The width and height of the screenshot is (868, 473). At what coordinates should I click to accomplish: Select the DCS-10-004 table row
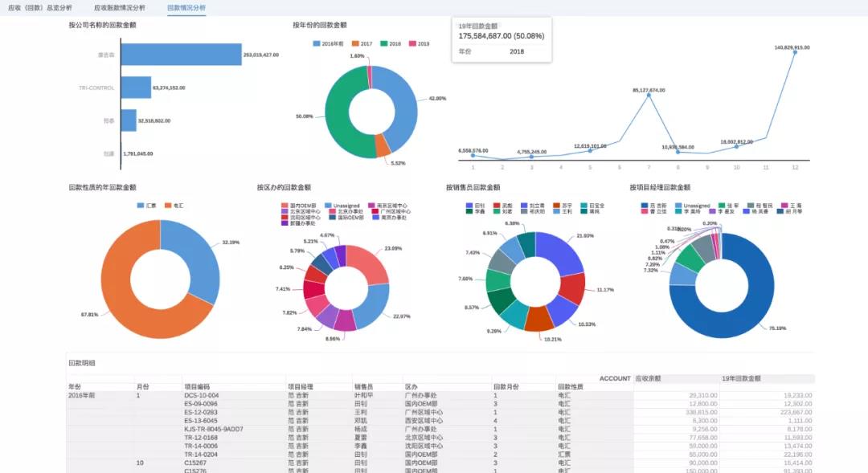click(201, 395)
